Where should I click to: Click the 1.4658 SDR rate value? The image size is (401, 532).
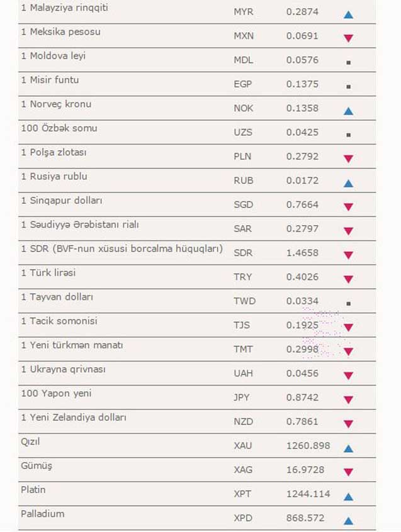(302, 253)
